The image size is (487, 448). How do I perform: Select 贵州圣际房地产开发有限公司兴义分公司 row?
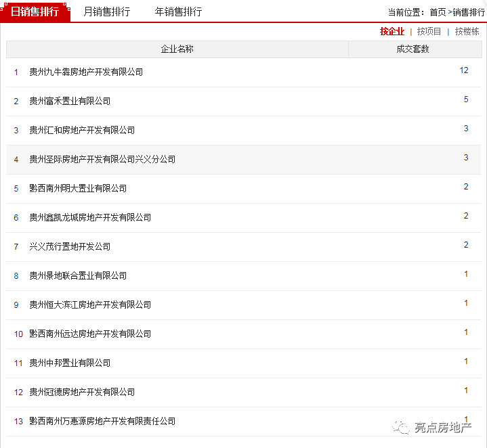[x=244, y=160]
